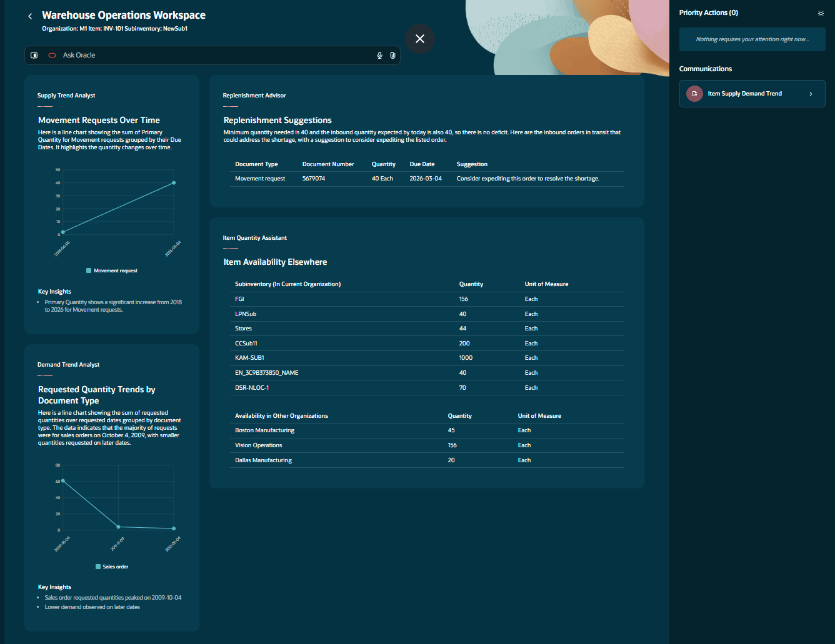Select the 40 data point on Movement Requests chart
Screen dimensions: 835x644
[x=174, y=183]
